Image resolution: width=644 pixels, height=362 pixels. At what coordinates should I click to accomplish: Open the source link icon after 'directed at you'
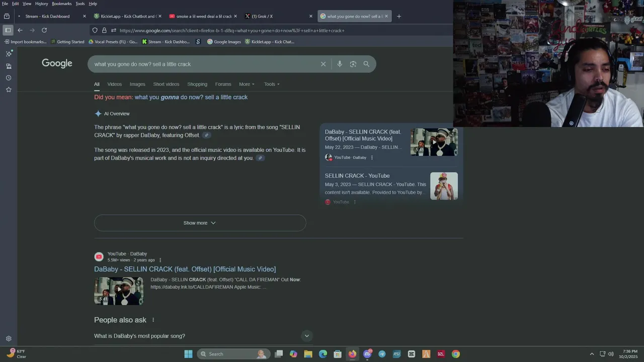point(260,158)
